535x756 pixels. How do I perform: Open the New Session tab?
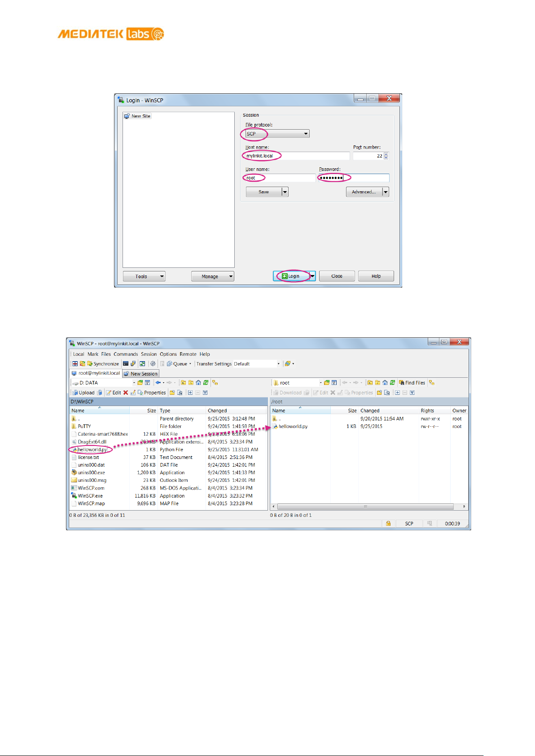(141, 374)
